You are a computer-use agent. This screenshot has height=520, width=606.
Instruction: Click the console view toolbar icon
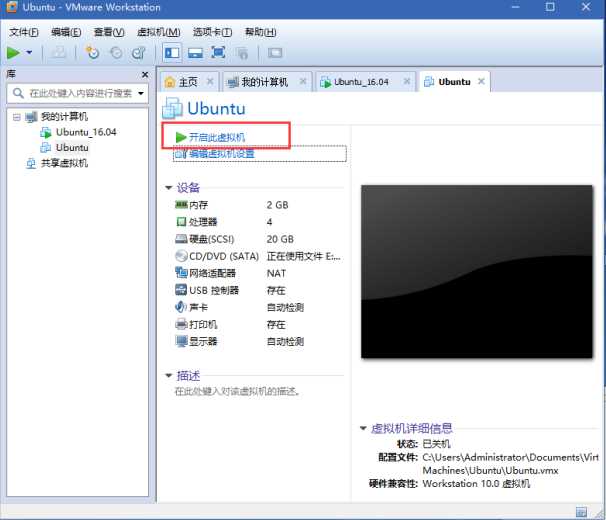[x=275, y=53]
